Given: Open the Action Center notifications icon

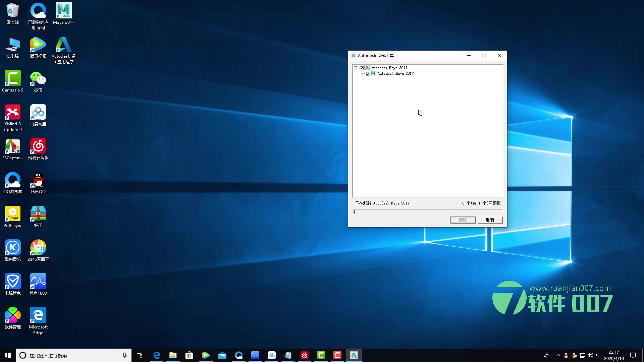Looking at the screenshot, I should [633, 355].
